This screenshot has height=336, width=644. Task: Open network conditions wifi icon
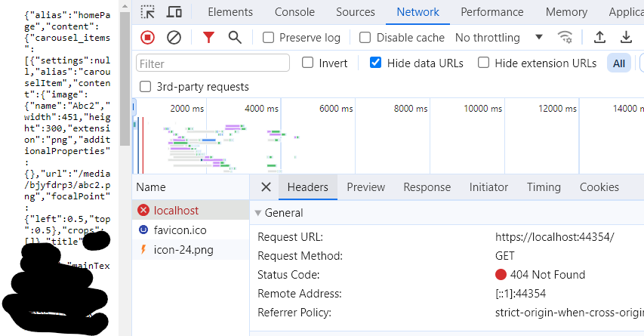click(565, 38)
